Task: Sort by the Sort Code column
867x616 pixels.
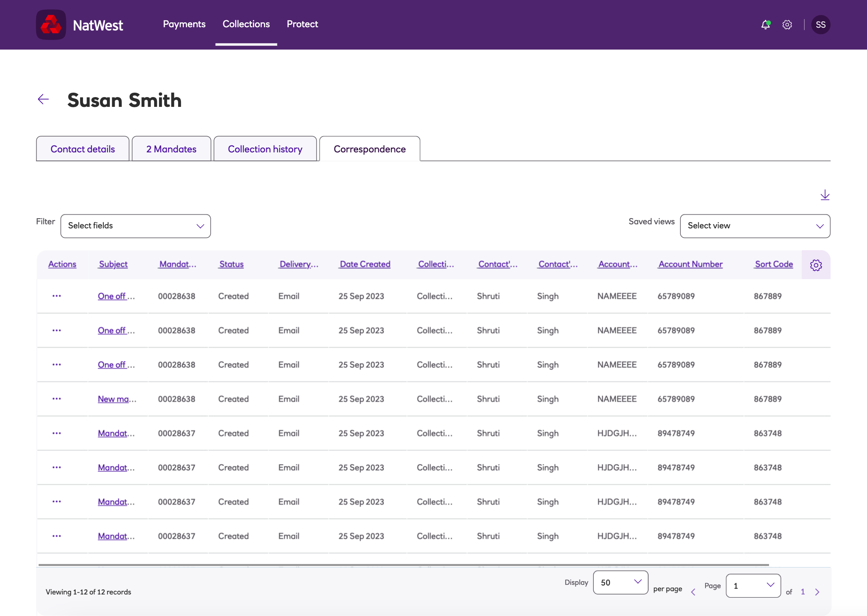Action: point(773,264)
